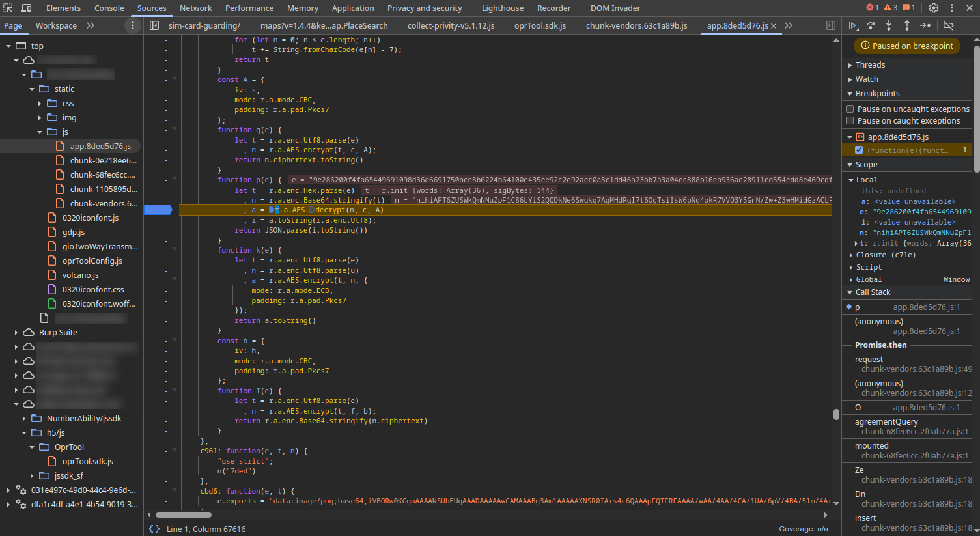The width and height of the screenshot is (980, 536).
Task: Open DevTools settings gear
Action: tap(934, 8)
